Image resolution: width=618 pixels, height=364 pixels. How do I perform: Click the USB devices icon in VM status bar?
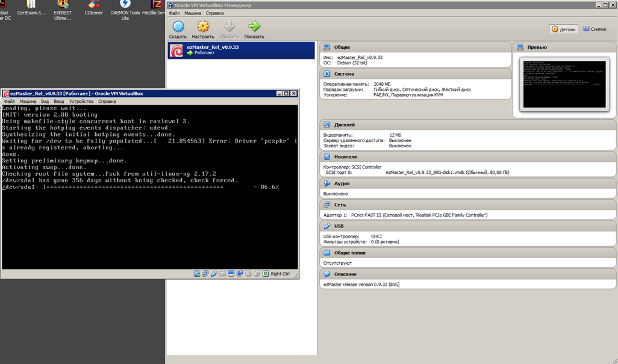pos(214,274)
